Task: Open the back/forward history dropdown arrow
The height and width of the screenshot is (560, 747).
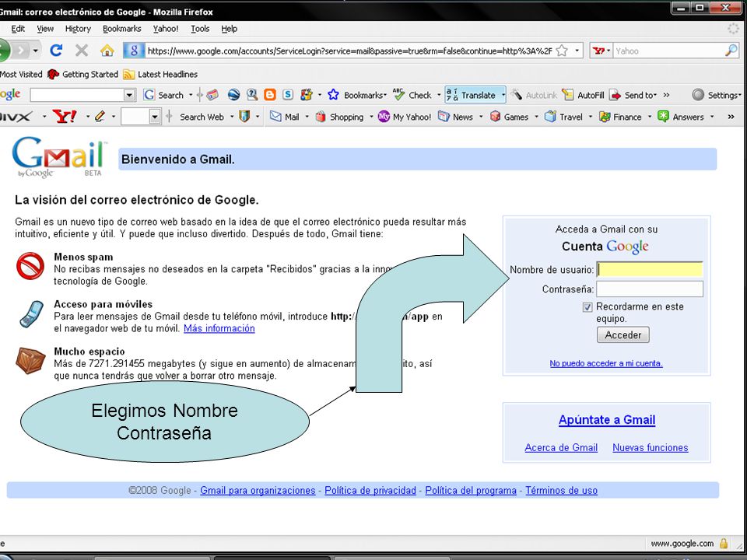Action: [x=37, y=51]
